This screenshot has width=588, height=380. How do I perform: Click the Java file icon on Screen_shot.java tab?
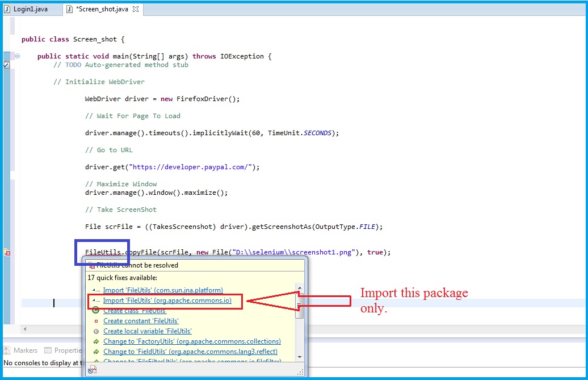point(69,9)
